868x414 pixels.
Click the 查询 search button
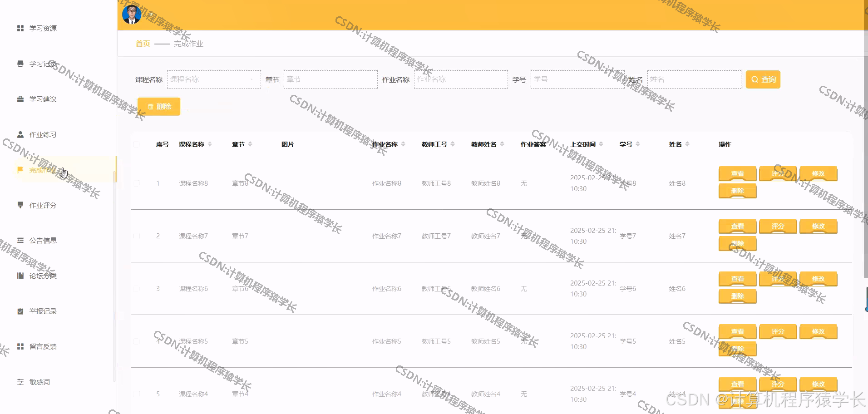pyautogui.click(x=763, y=79)
